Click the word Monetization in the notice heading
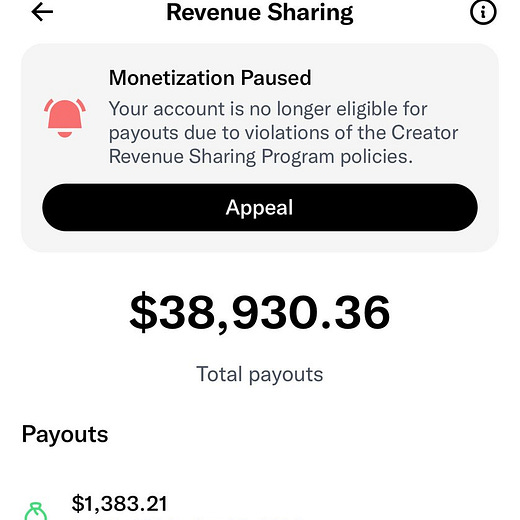This screenshot has width=520, height=520. coord(172,78)
